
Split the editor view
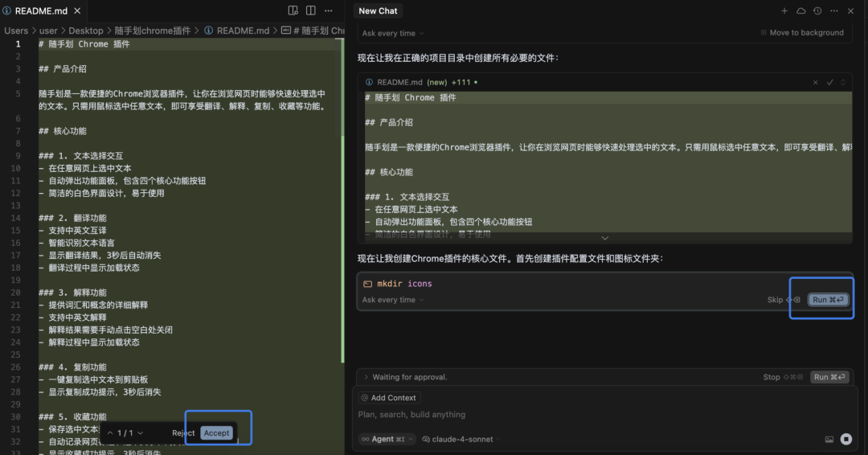(311, 11)
